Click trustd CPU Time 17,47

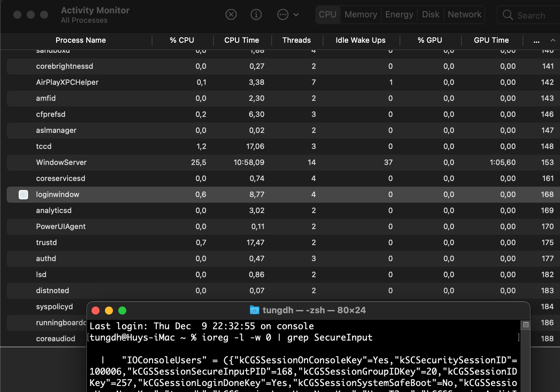(255, 242)
